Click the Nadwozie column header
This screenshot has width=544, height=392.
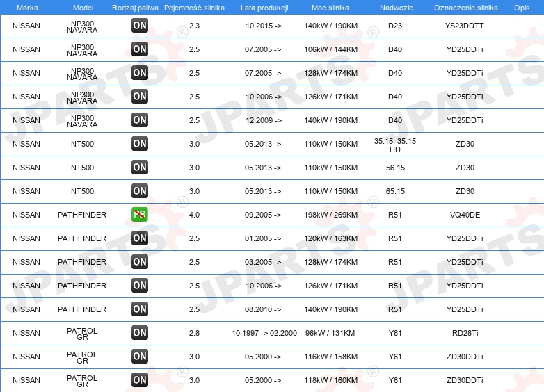click(397, 8)
